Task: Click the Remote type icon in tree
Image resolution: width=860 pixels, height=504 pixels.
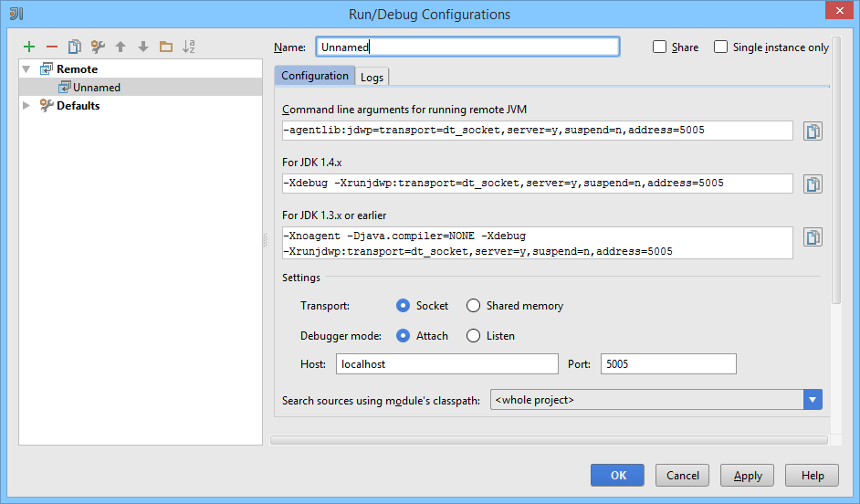Action: [47, 69]
